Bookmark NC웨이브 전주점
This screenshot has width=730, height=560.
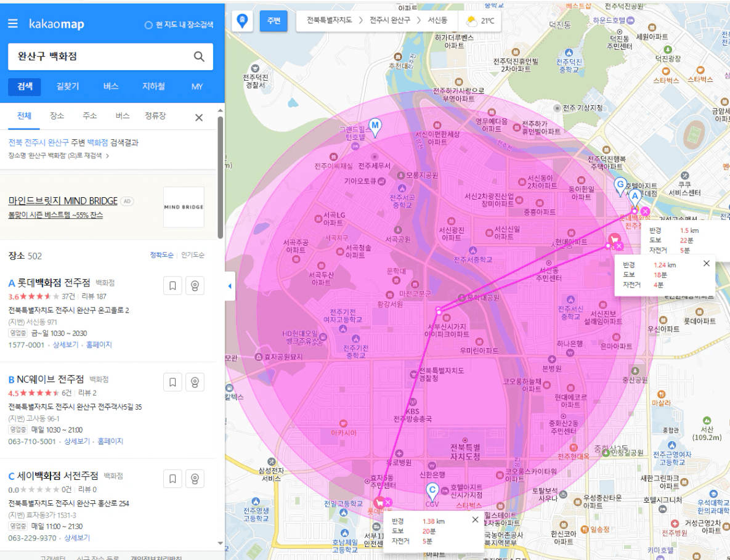pyautogui.click(x=172, y=382)
